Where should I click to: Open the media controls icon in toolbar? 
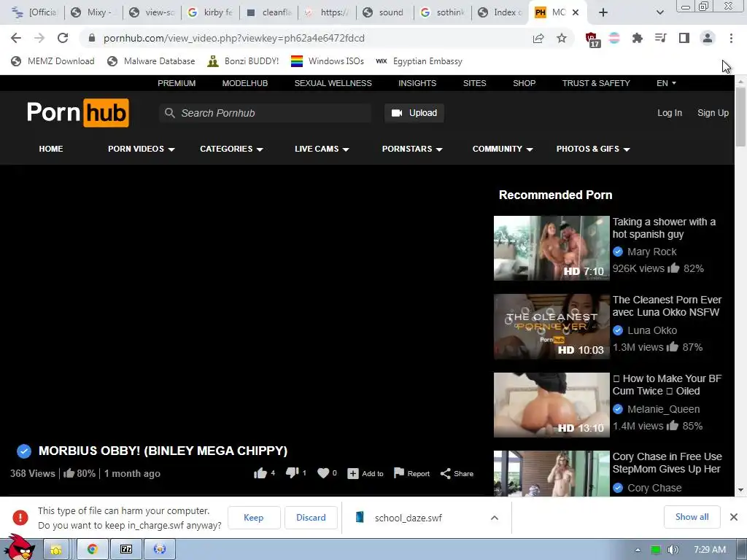tap(660, 38)
